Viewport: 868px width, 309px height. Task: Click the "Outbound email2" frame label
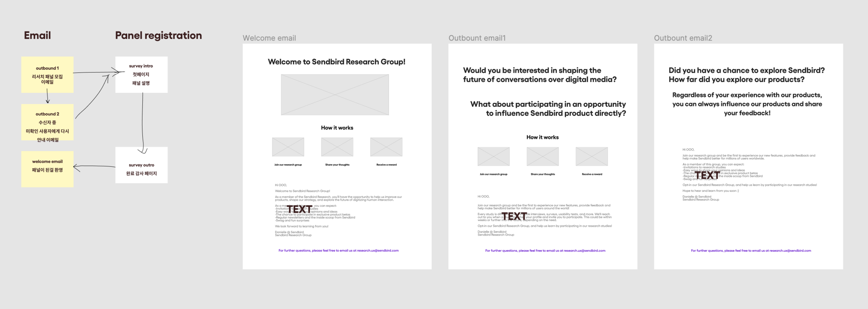[683, 38]
